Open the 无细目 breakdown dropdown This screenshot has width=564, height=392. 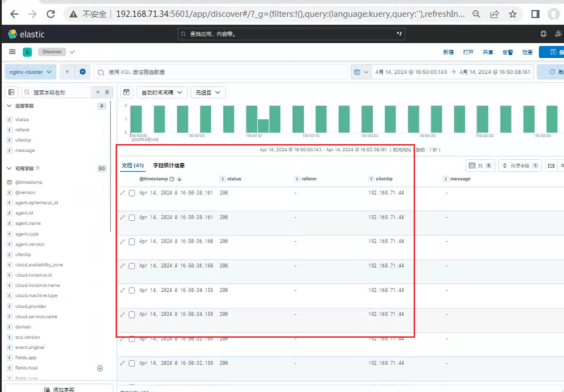pyautogui.click(x=208, y=93)
